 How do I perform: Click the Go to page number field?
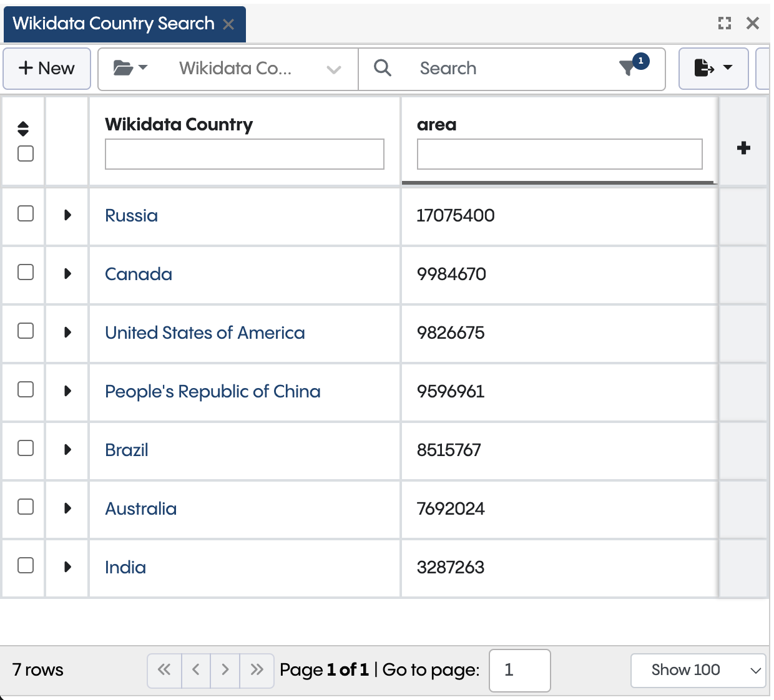pyautogui.click(x=519, y=670)
